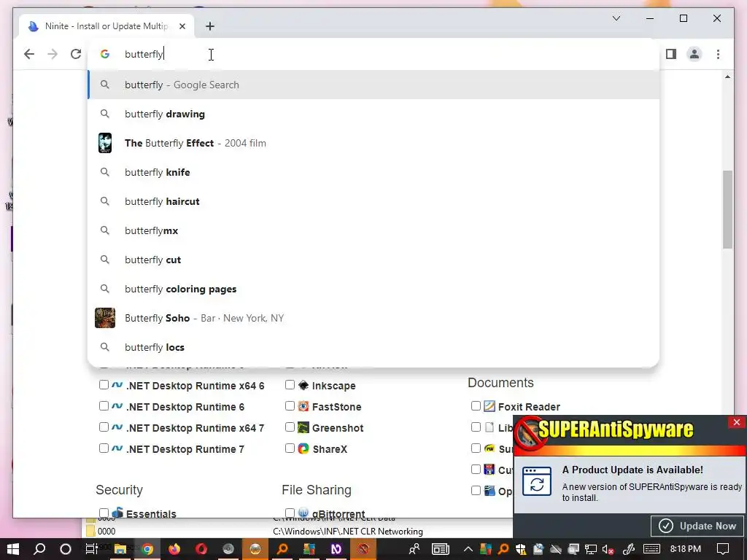Open the Windows Start menu

click(13, 549)
